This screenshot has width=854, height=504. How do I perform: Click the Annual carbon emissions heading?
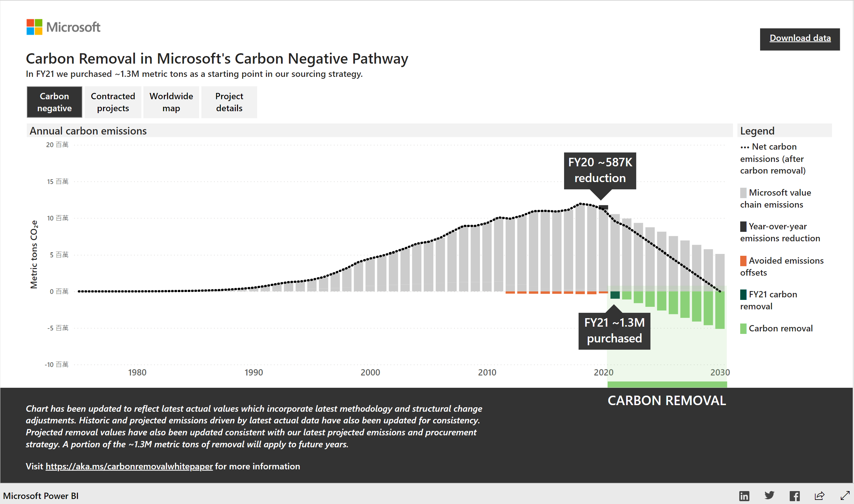(x=88, y=131)
